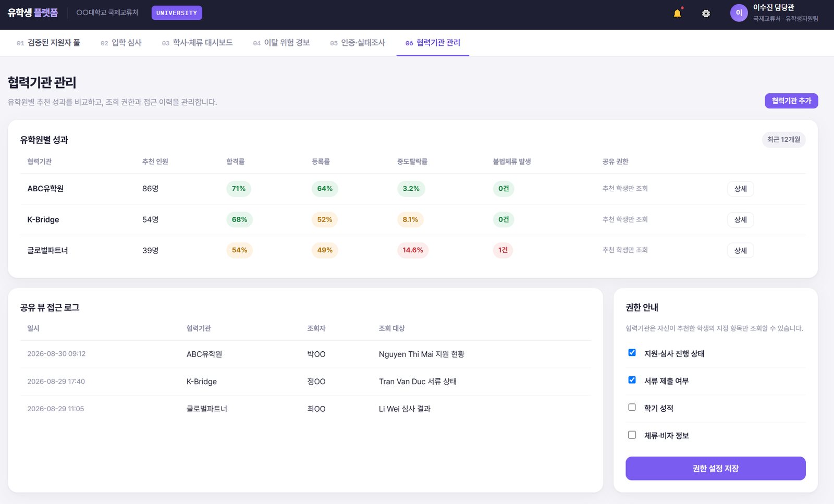
Task: Click the 64% enrollment rate badge
Action: point(325,189)
